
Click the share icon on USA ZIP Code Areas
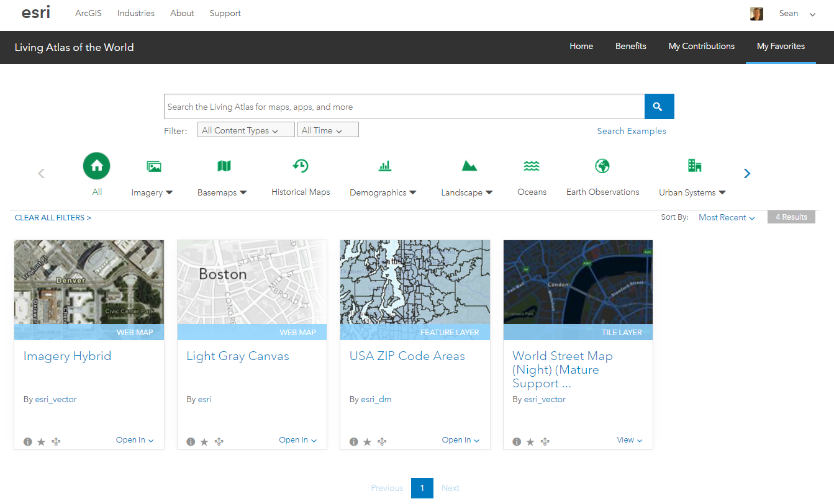382,442
